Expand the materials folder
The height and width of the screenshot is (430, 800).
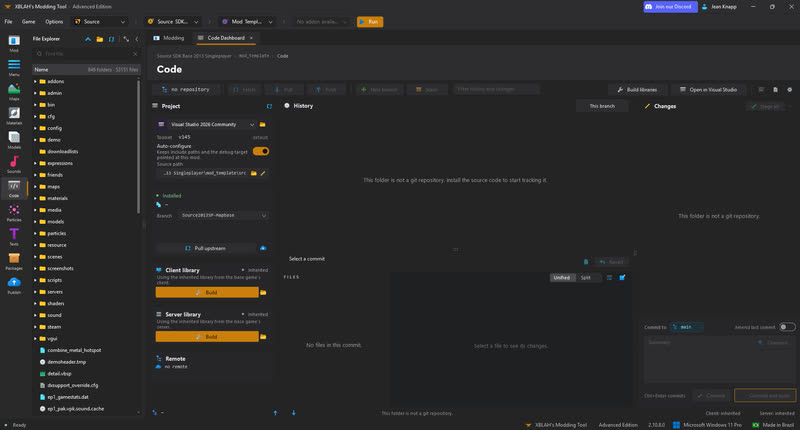35,198
